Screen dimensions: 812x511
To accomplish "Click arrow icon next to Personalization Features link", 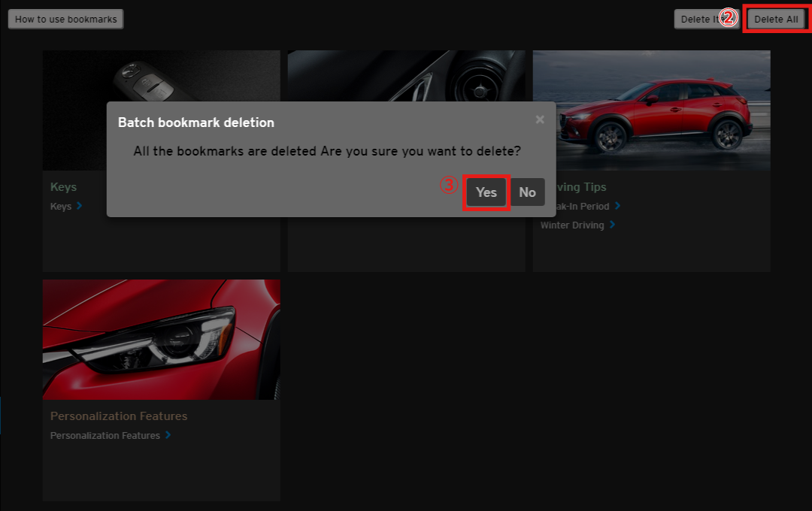I will 168,435.
